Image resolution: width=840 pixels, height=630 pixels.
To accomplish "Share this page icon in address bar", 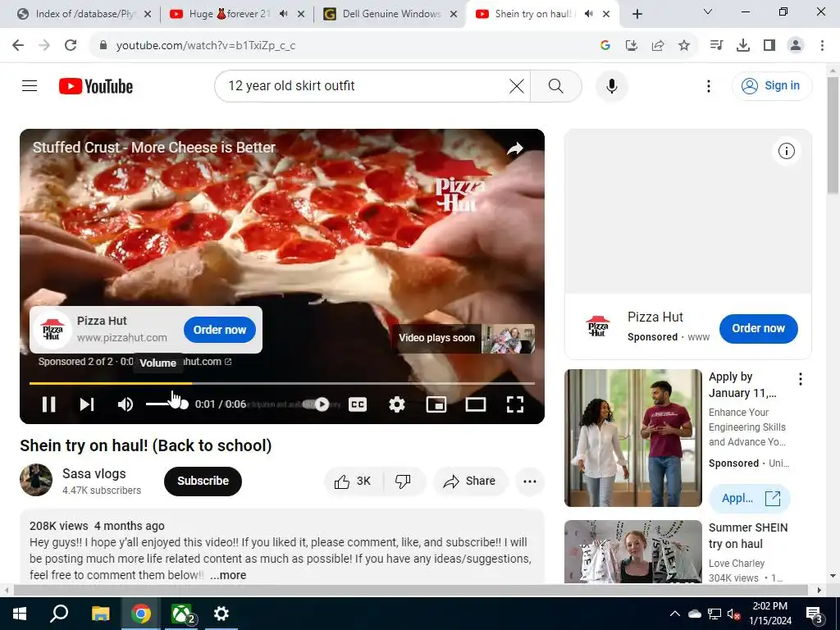I will click(x=658, y=46).
